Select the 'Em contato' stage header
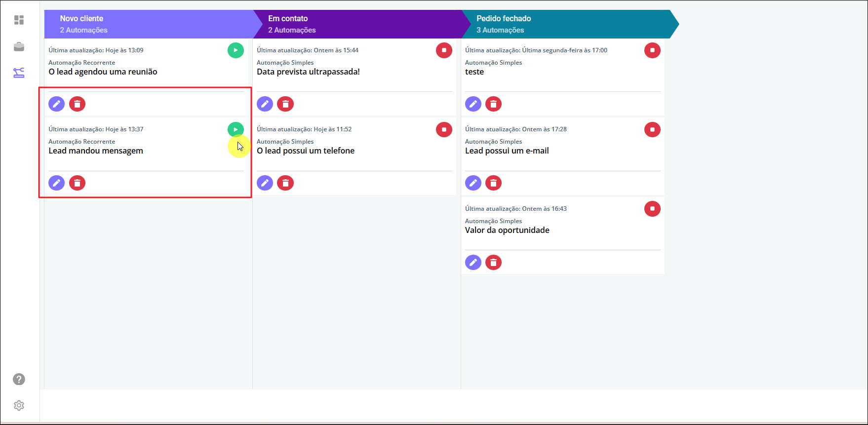868x425 pixels. click(356, 24)
